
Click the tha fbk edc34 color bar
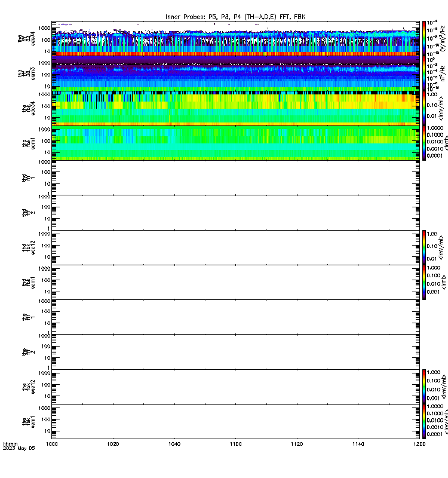424,108
